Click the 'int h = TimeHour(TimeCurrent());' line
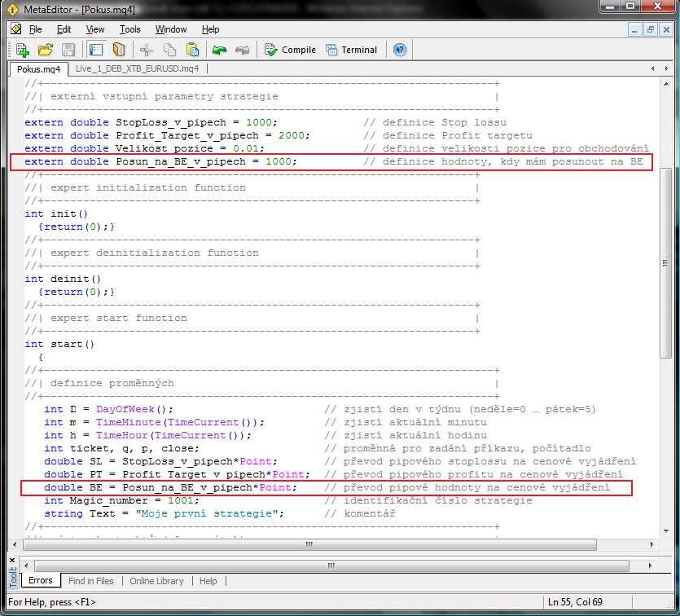 (x=147, y=436)
